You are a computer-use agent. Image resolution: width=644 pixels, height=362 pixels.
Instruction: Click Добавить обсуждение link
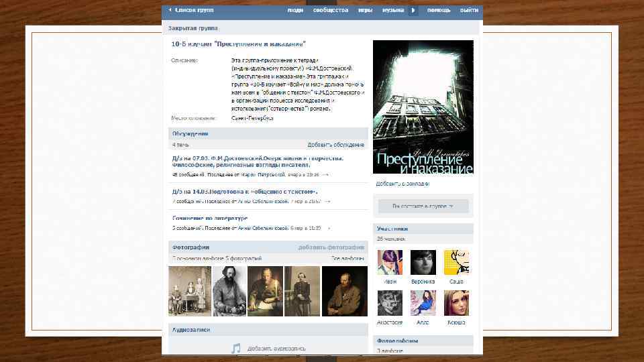click(335, 145)
